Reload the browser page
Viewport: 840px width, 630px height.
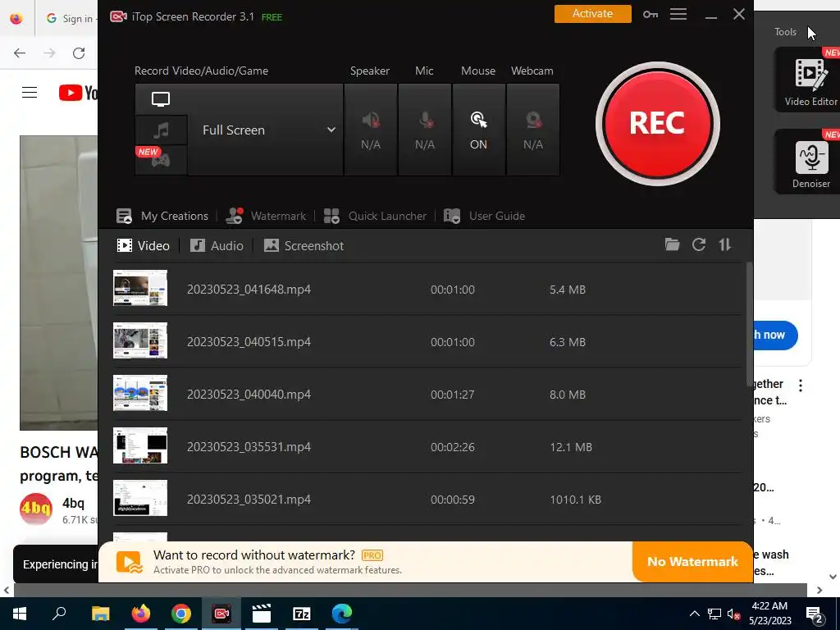[79, 53]
